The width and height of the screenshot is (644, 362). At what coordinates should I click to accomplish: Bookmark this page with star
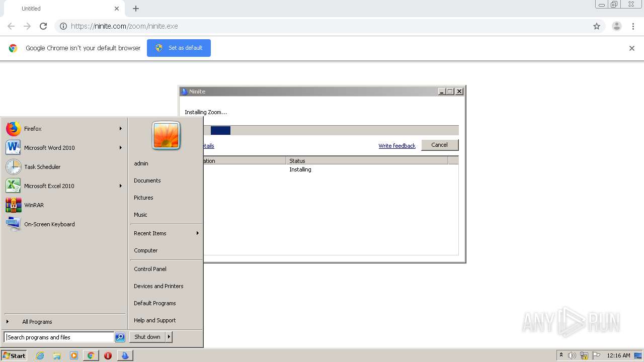click(x=597, y=26)
